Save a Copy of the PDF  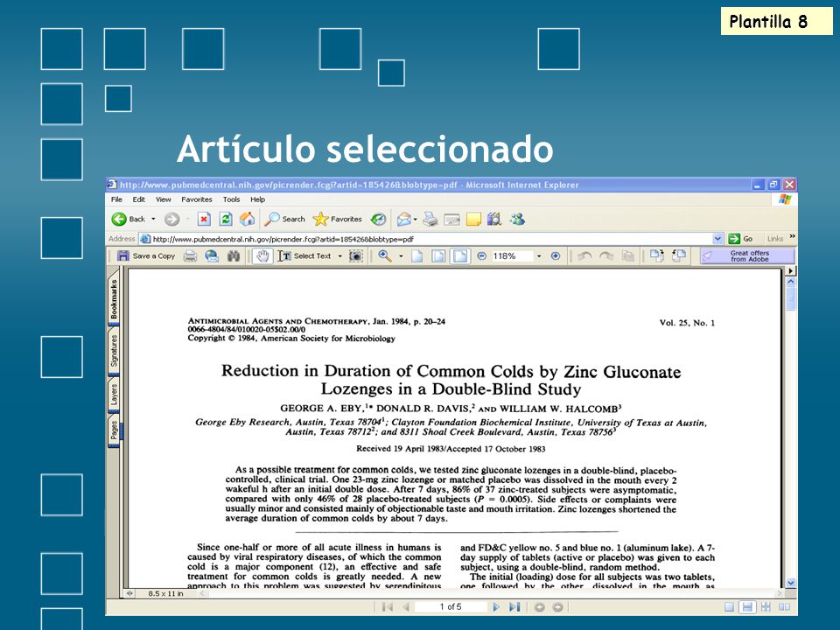[x=146, y=256]
